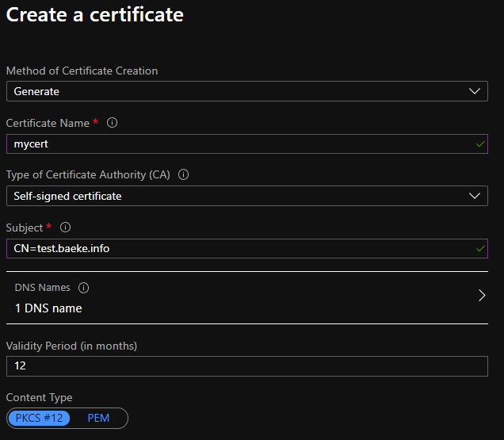504x440 pixels.
Task: Click down arrow of Self-signed certificate dropdown
Action: click(475, 196)
